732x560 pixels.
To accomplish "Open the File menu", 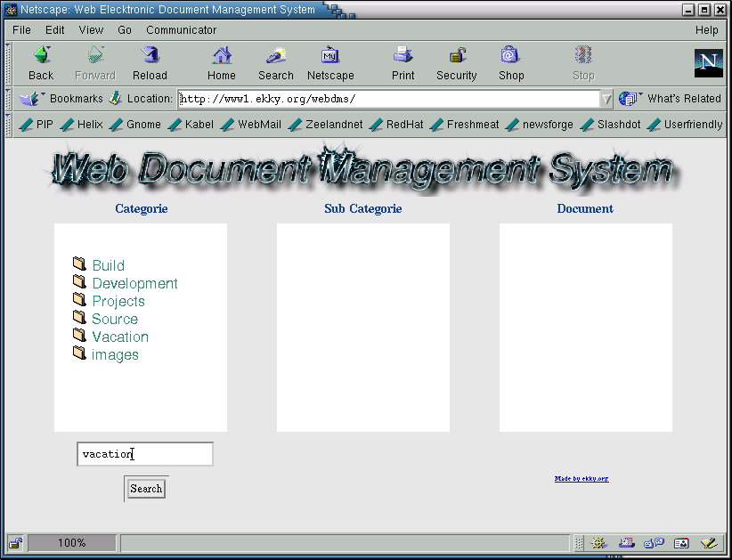I will coord(21,30).
